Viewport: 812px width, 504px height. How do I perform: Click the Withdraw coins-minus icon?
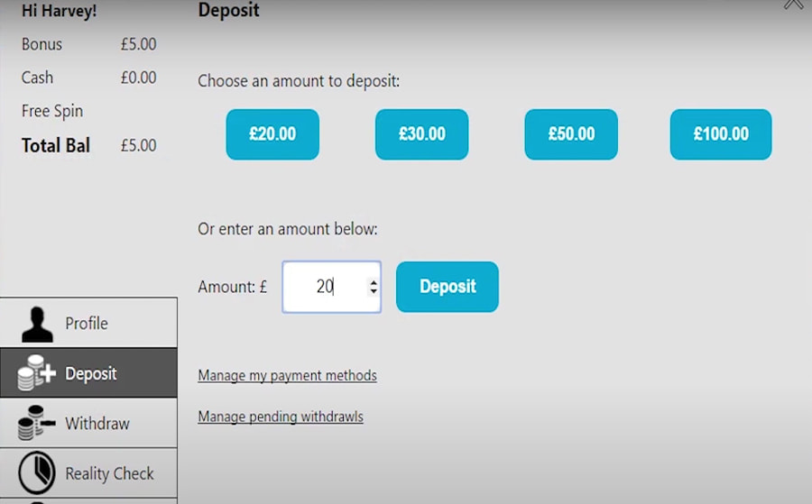coord(37,423)
